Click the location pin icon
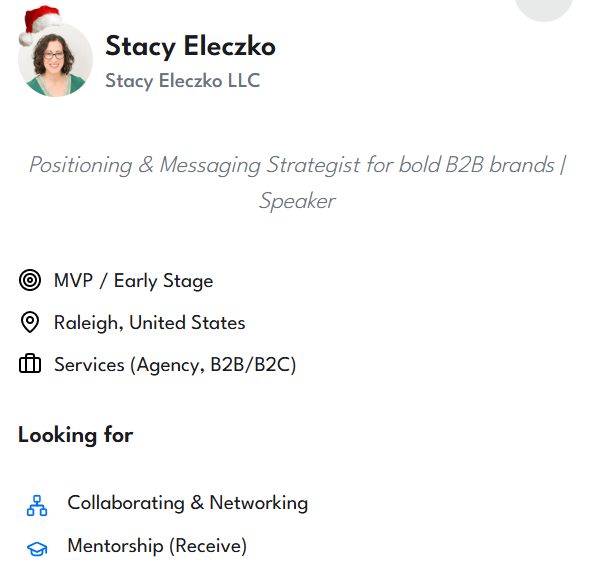 coord(30,323)
